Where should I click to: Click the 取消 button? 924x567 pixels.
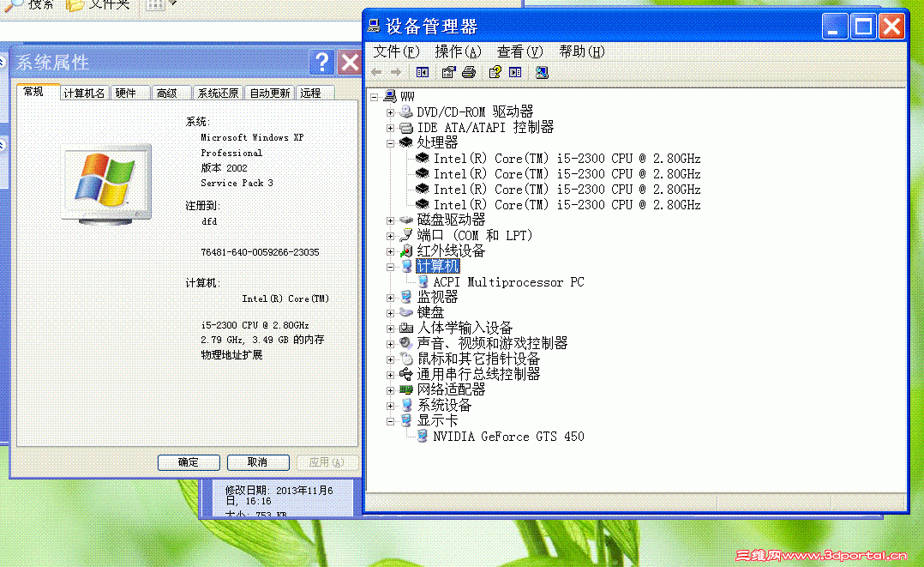pos(257,462)
